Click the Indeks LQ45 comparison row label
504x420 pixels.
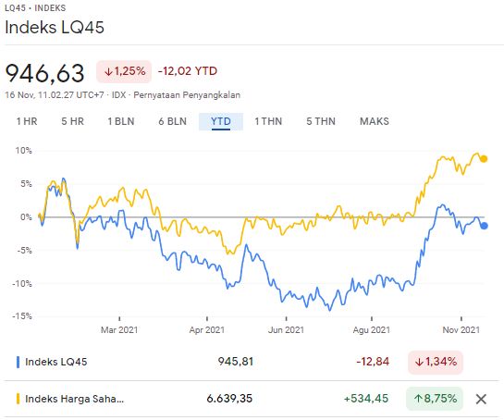[55, 362]
